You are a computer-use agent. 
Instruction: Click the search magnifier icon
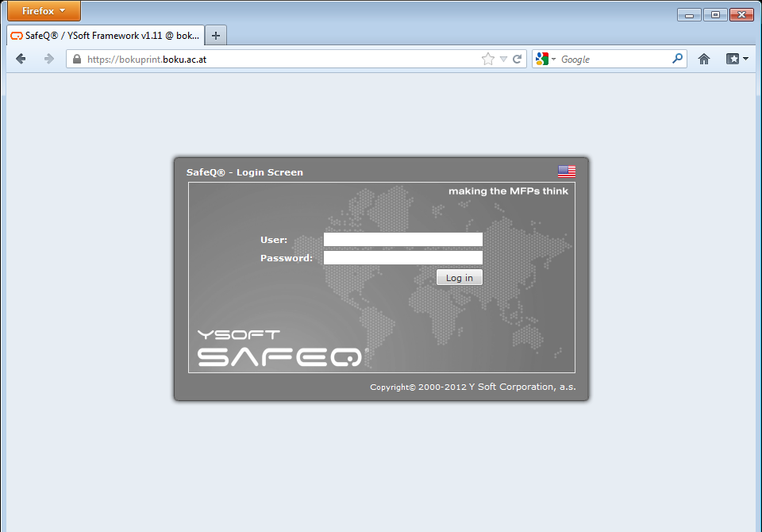click(677, 59)
